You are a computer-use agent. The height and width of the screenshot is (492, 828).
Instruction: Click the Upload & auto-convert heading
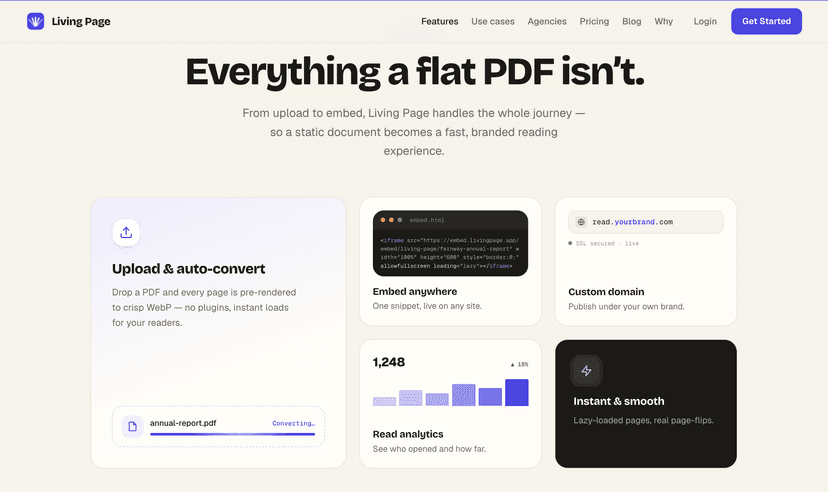point(189,269)
